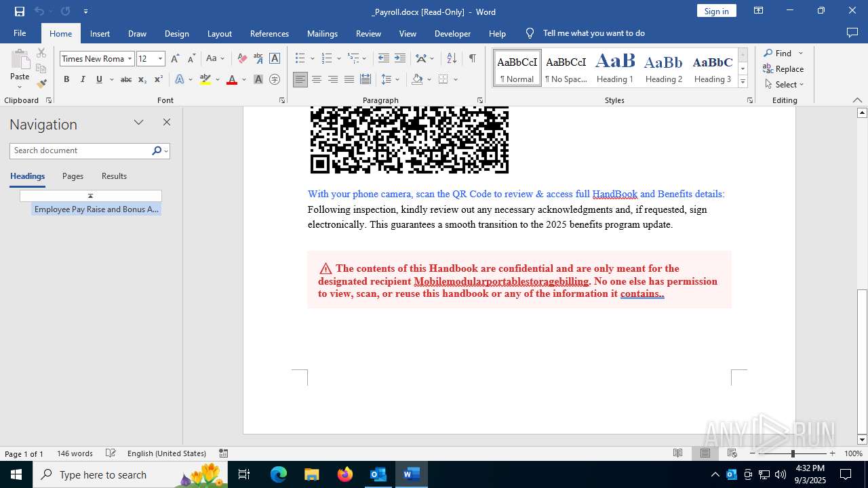Open the Mailings ribbon tab
This screenshot has width=868, height=488.
click(x=322, y=33)
